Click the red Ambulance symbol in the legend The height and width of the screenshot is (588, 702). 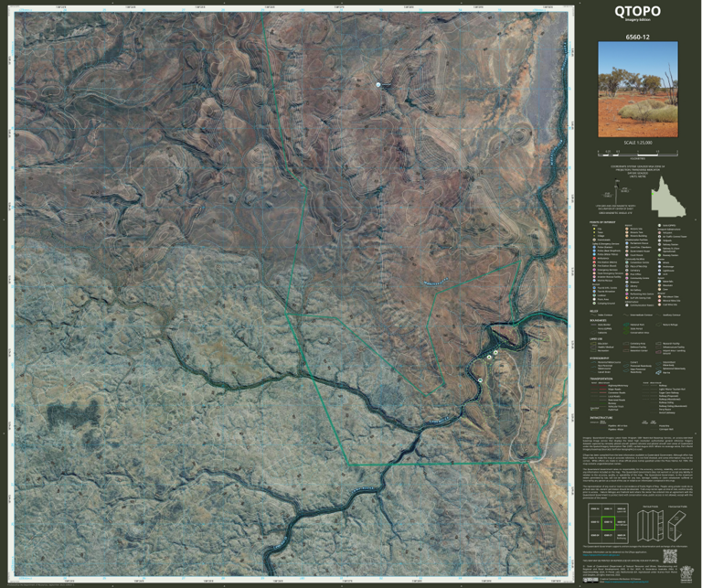(594, 259)
